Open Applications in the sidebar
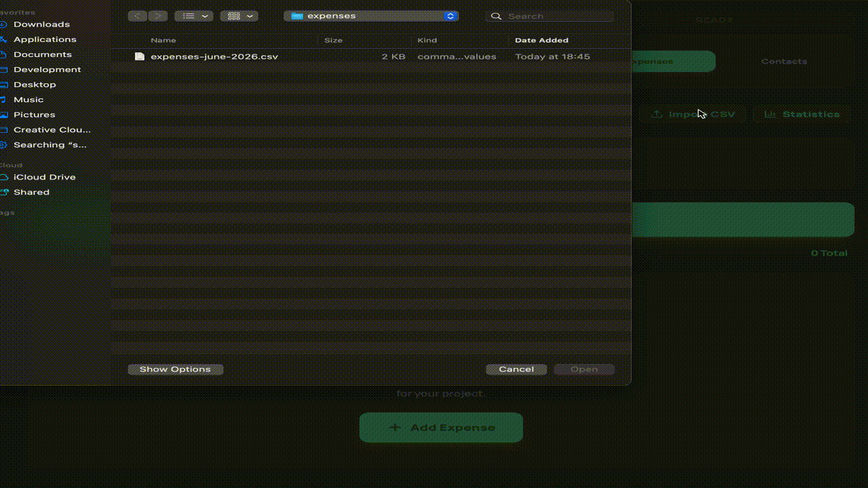 (x=45, y=39)
